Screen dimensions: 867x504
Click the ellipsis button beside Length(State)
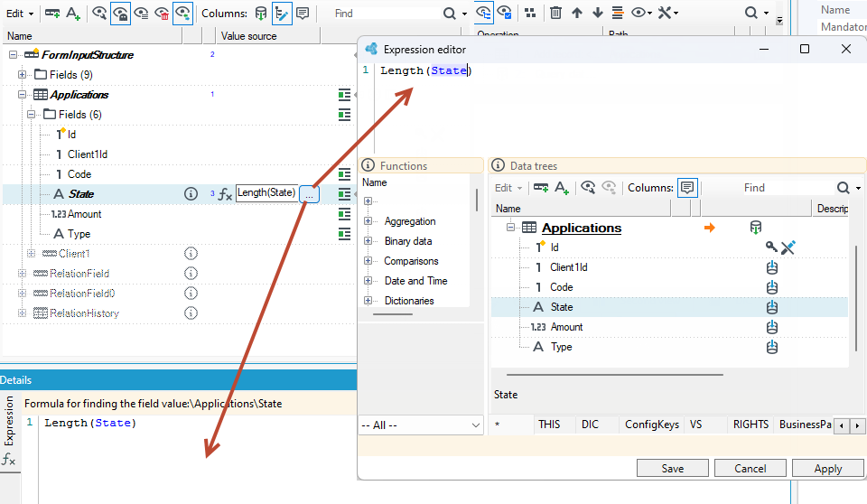tap(310, 195)
